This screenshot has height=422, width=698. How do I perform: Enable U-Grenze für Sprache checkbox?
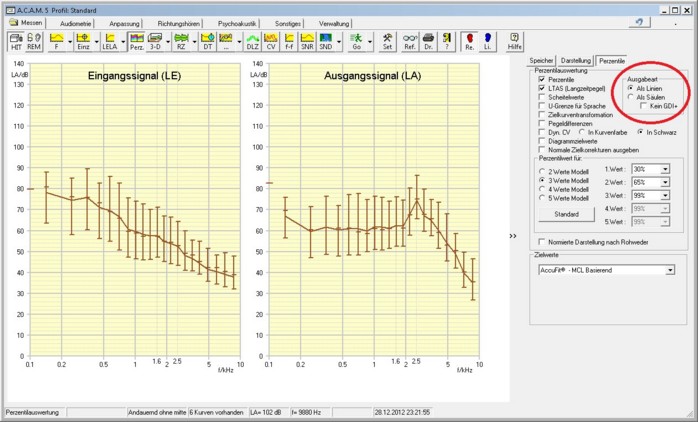click(542, 106)
